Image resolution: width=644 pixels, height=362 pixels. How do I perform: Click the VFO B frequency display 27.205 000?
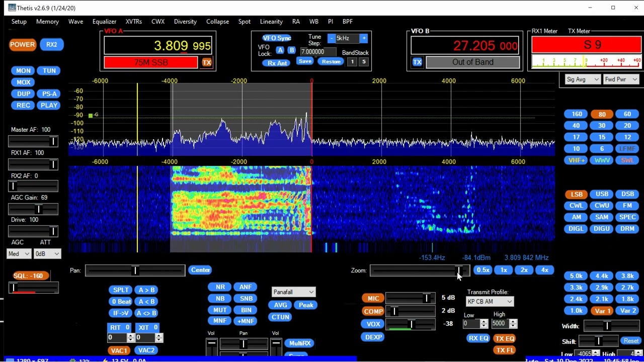point(465,46)
